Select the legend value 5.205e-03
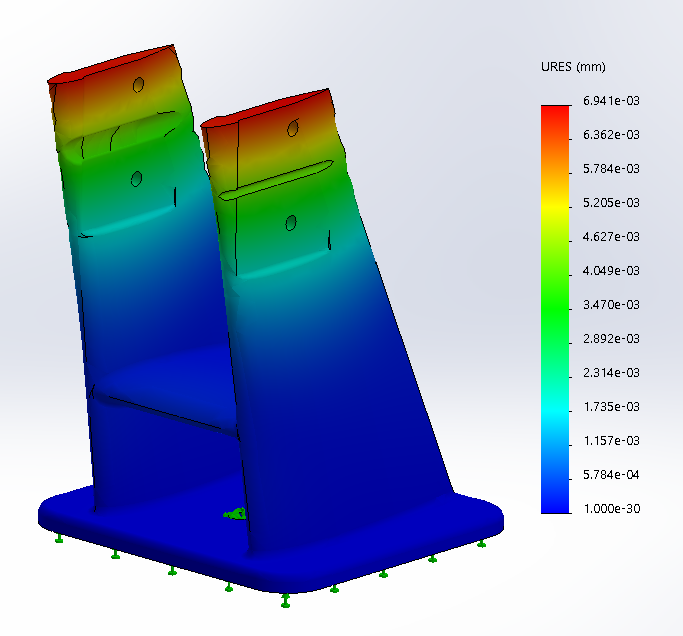Viewport: 683px width, 636px height. pyautogui.click(x=611, y=203)
